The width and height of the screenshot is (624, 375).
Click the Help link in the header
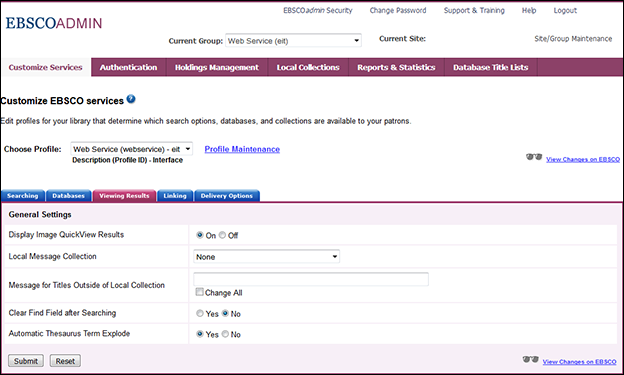(x=529, y=10)
